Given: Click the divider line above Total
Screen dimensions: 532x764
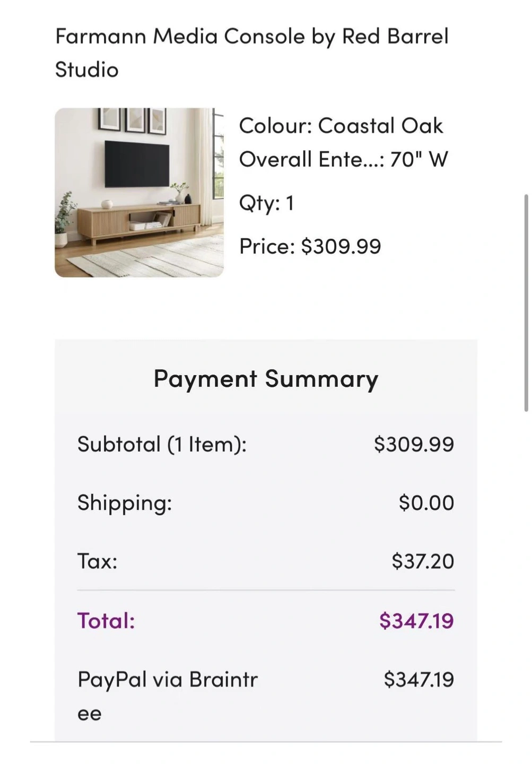Looking at the screenshot, I should (266, 590).
